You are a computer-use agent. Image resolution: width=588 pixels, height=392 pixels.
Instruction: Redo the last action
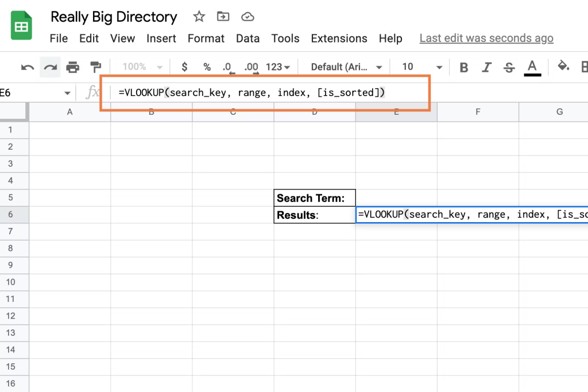pyautogui.click(x=50, y=67)
